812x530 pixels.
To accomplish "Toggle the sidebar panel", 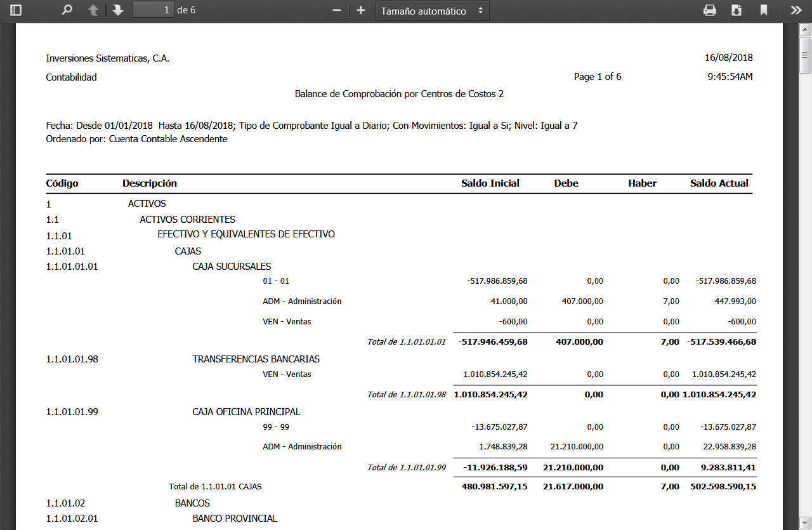I will tap(16, 10).
